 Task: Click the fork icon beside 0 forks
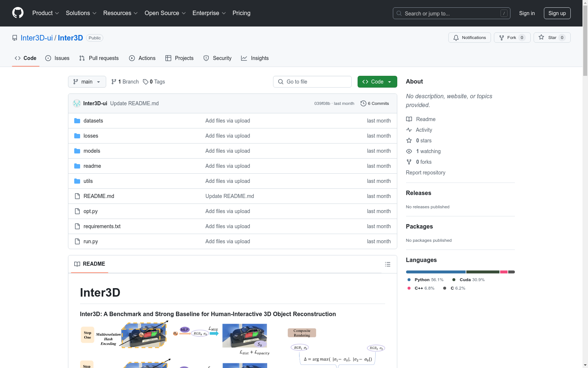409,162
